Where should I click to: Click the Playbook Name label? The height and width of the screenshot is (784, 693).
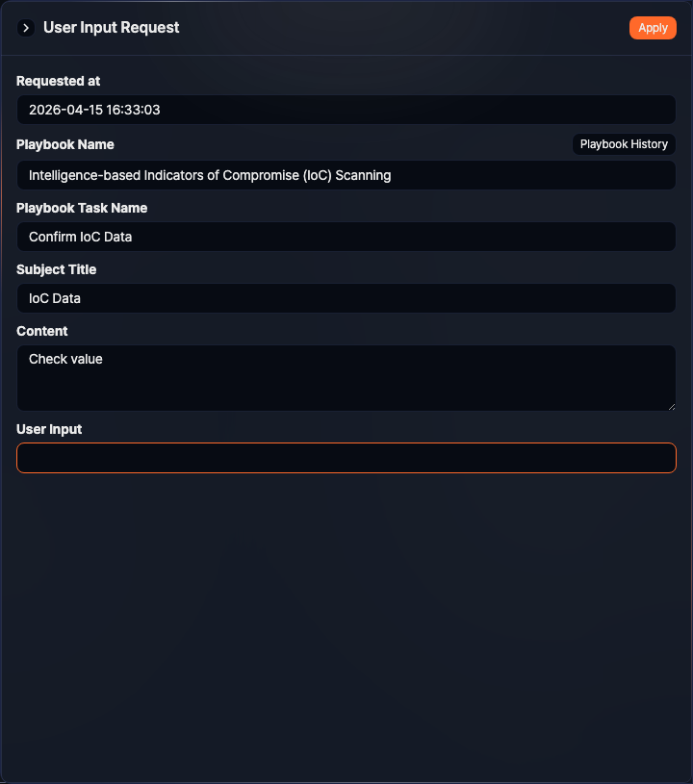pos(65,144)
